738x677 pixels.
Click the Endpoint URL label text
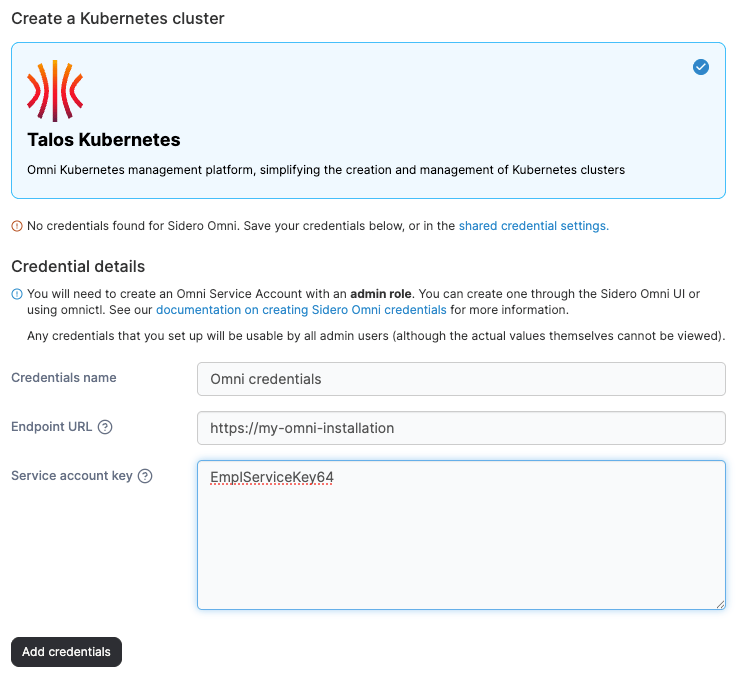click(x=51, y=427)
